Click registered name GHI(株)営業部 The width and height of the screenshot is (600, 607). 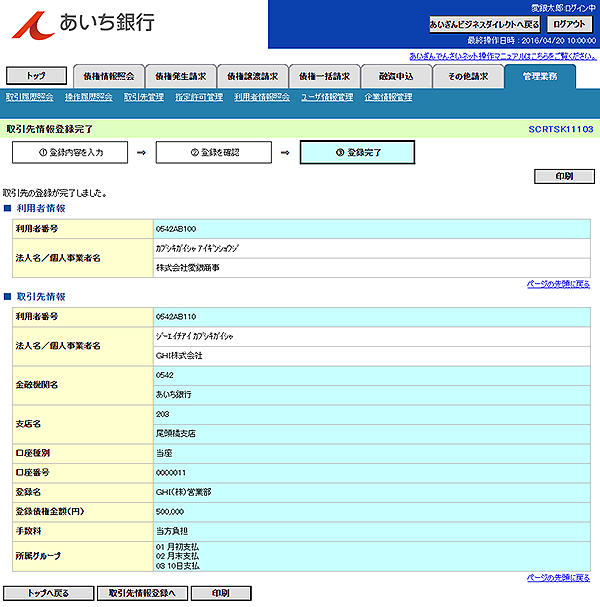[x=183, y=492]
